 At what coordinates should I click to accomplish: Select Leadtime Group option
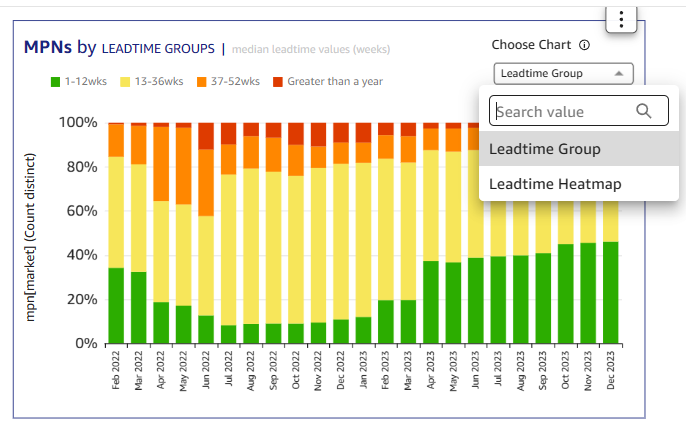(x=545, y=149)
